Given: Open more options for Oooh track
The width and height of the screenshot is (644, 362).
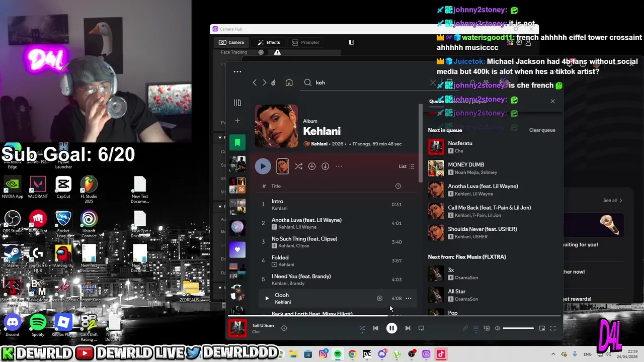Looking at the screenshot, I should 409,298.
